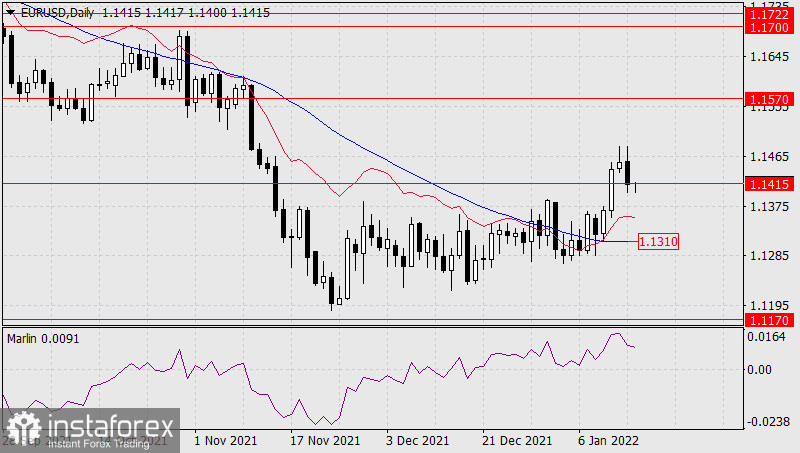Click the 3 Dec 2021 date label
The width and height of the screenshot is (800, 453).
point(417,440)
